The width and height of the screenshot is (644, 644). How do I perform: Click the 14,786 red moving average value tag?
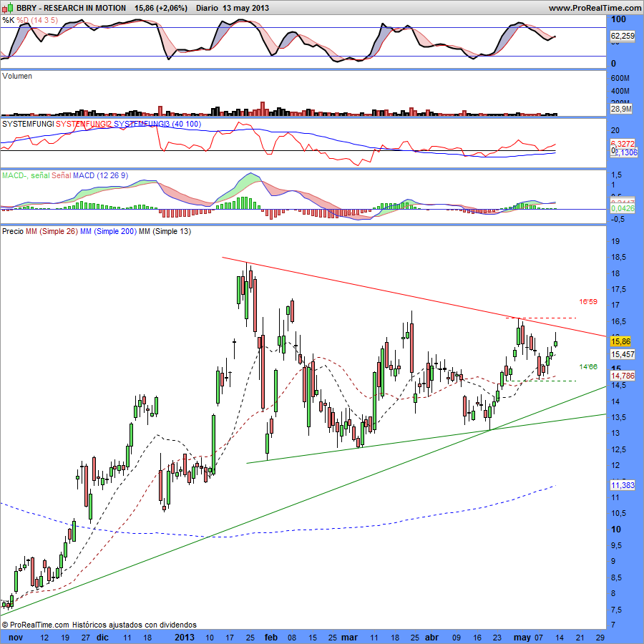620,375
